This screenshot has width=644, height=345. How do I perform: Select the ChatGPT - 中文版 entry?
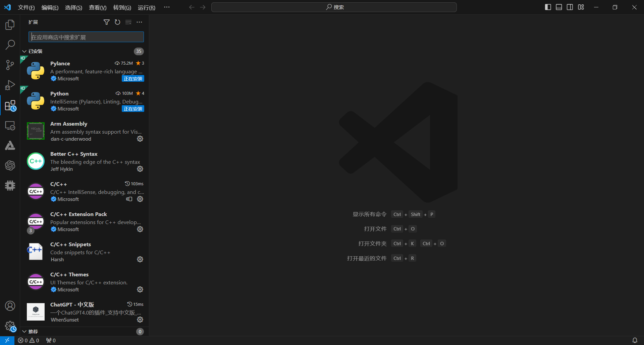85,312
